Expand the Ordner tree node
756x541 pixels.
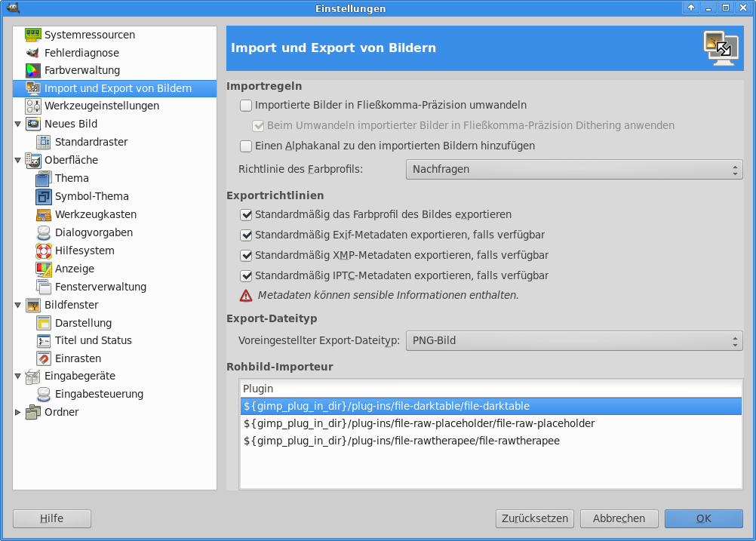(x=18, y=412)
